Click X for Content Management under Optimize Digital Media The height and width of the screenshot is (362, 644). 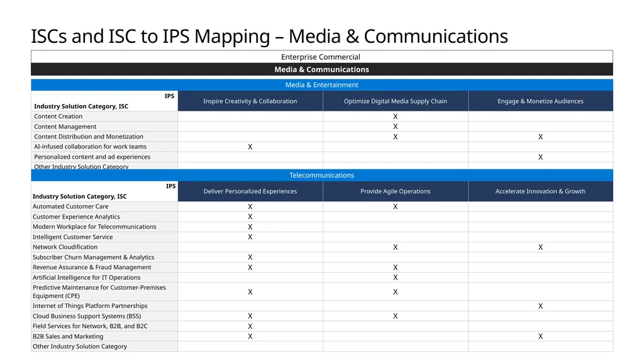(396, 127)
